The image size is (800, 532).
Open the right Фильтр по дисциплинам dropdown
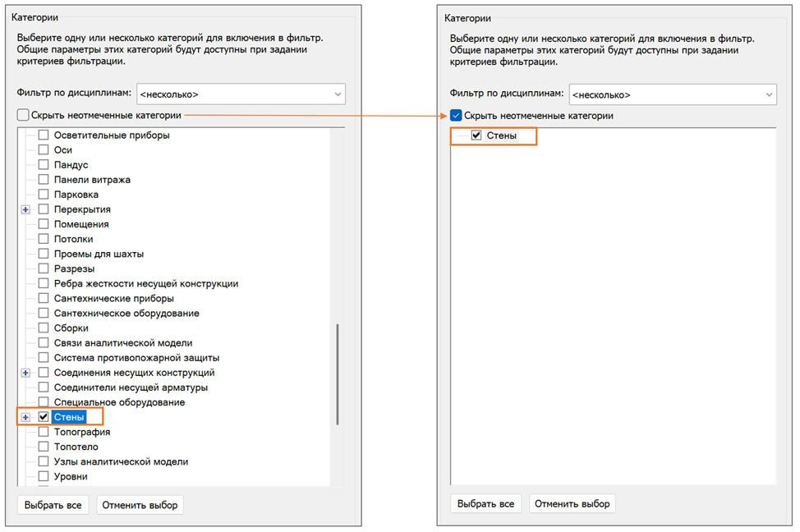[673, 95]
